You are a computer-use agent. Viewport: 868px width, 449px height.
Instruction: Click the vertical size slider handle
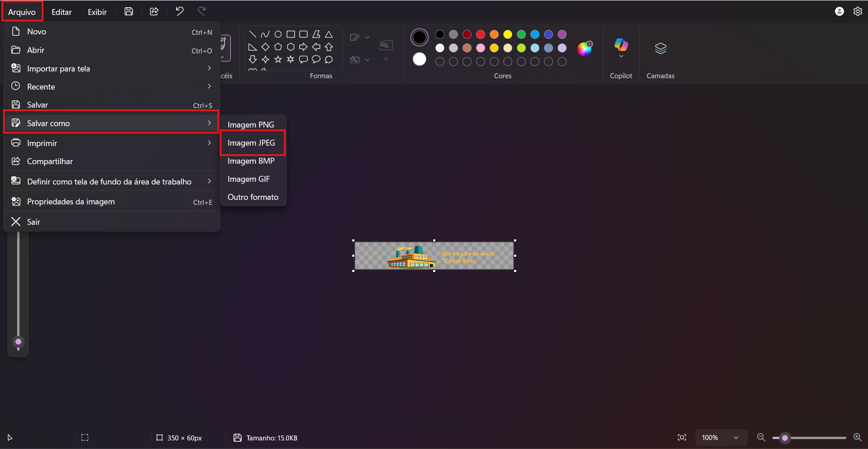(18, 342)
